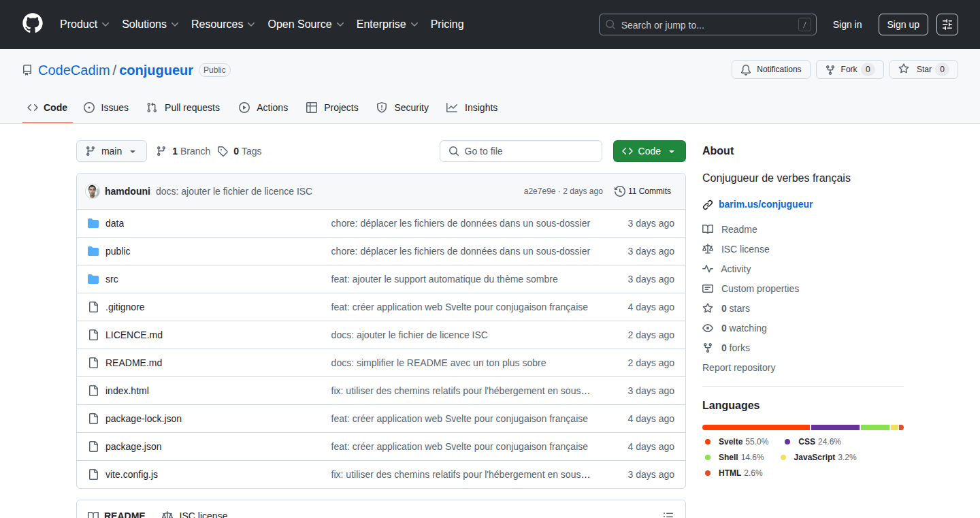Image resolution: width=980 pixels, height=518 pixels.
Task: Open the main branch dropdown
Action: tap(112, 151)
